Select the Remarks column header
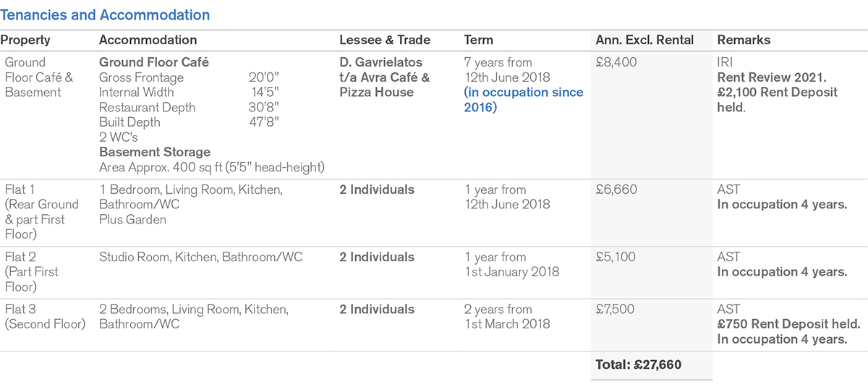This screenshot has height=387, width=868. pyautogui.click(x=744, y=41)
